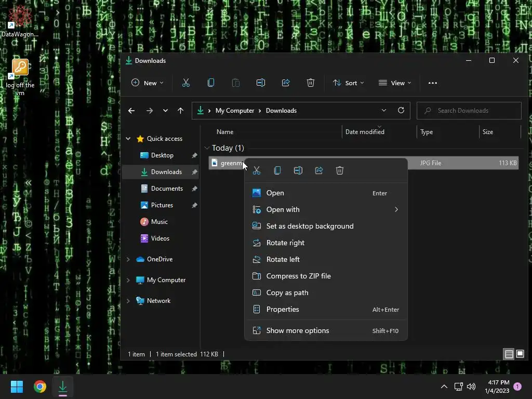The height and width of the screenshot is (399, 532).
Task: Click the Rename icon in the context menu
Action: (298, 170)
